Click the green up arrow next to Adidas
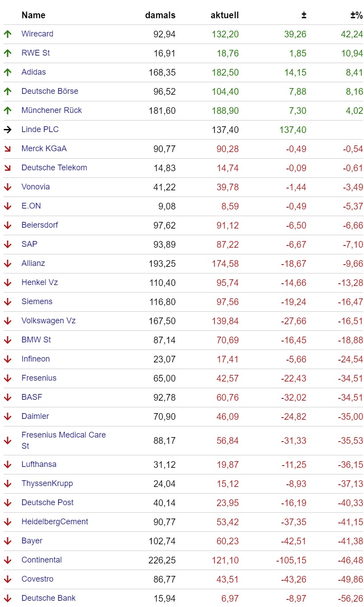 tap(7, 72)
